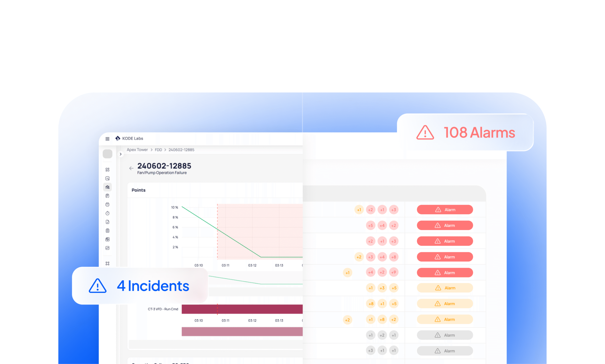Open the calendar sidebar icon

(x=108, y=204)
